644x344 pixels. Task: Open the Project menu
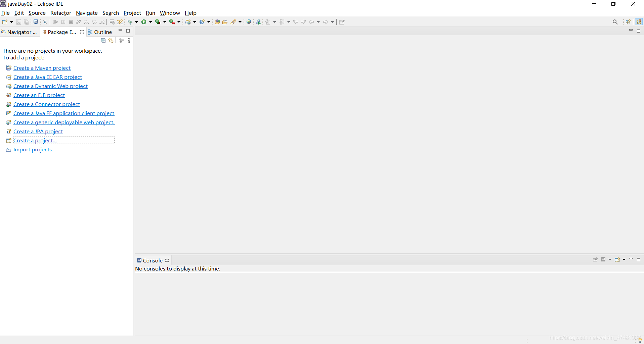coord(132,13)
